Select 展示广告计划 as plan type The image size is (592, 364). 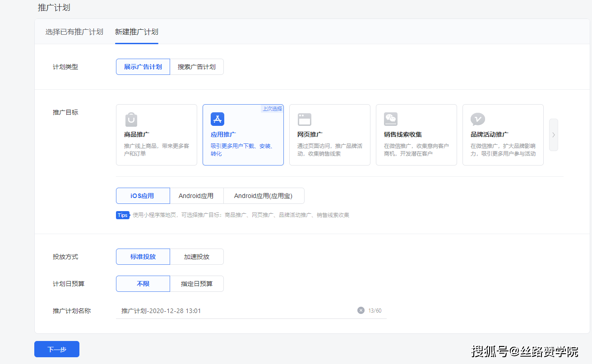point(143,67)
